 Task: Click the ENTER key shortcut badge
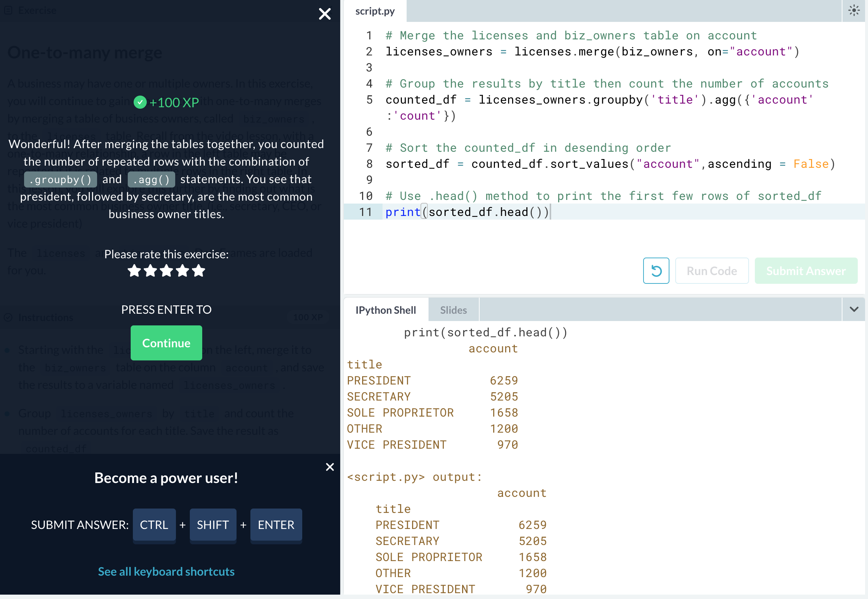tap(276, 524)
